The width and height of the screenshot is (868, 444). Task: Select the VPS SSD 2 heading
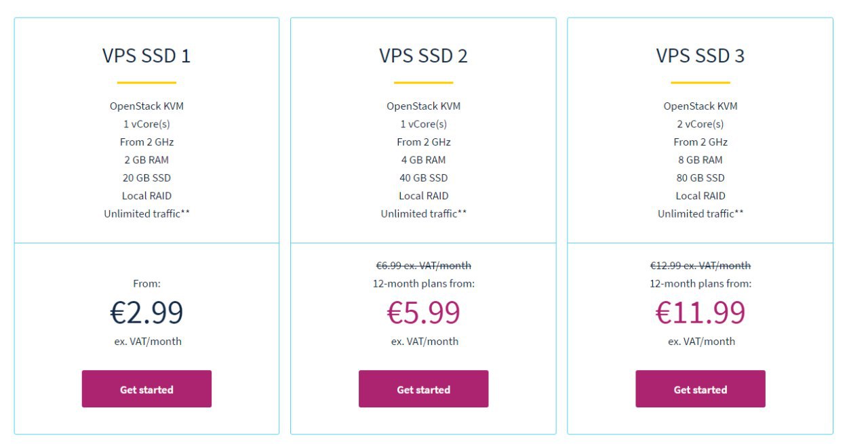click(423, 56)
